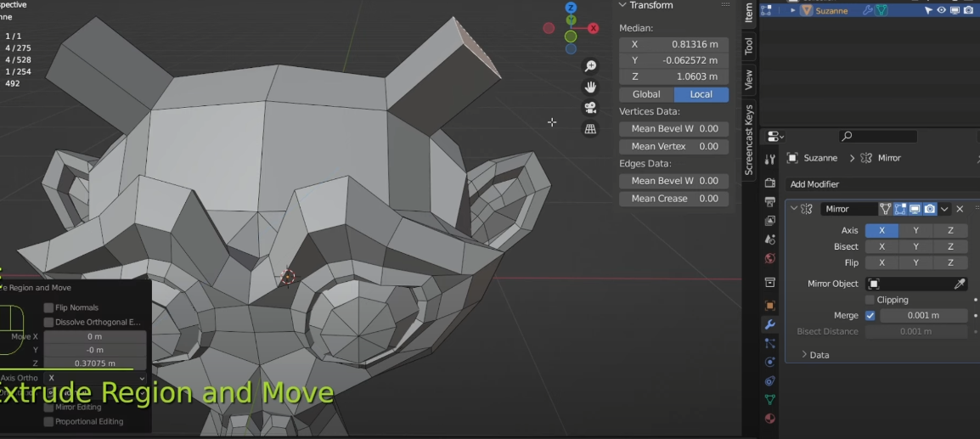Open the View sidebar tab
The width and height of the screenshot is (980, 439).
(x=749, y=80)
